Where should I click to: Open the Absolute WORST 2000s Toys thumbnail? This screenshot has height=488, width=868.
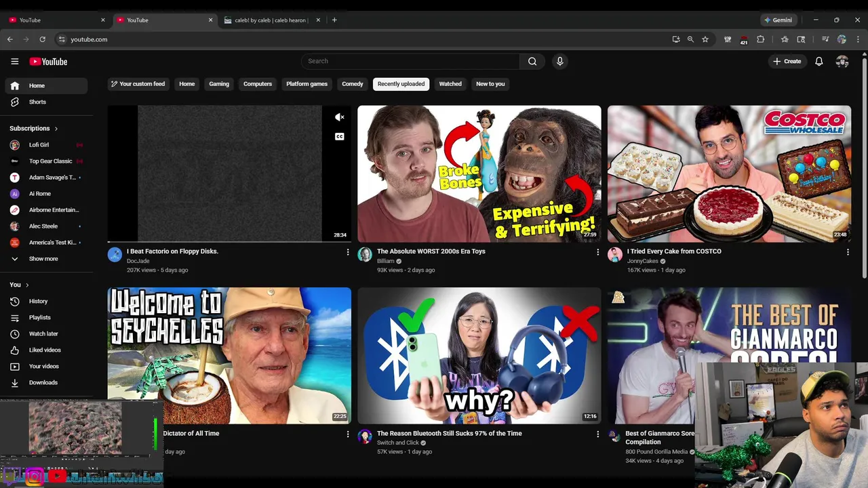[x=479, y=174]
